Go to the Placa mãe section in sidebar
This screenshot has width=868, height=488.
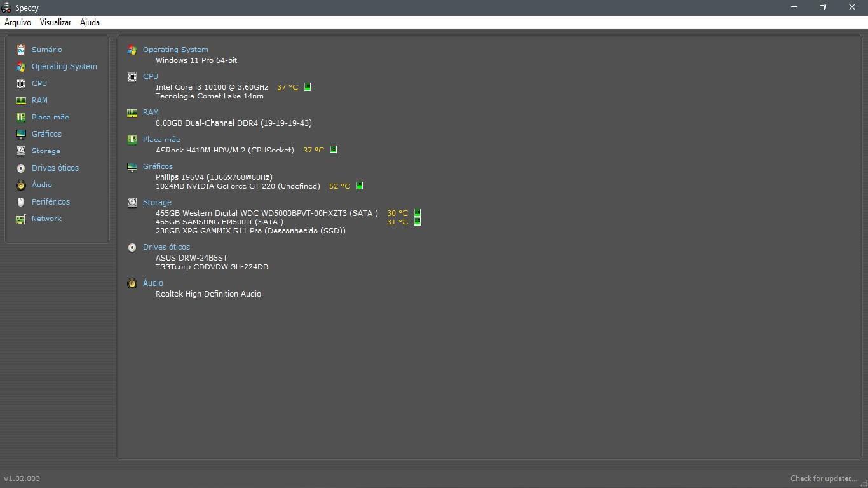coord(50,117)
